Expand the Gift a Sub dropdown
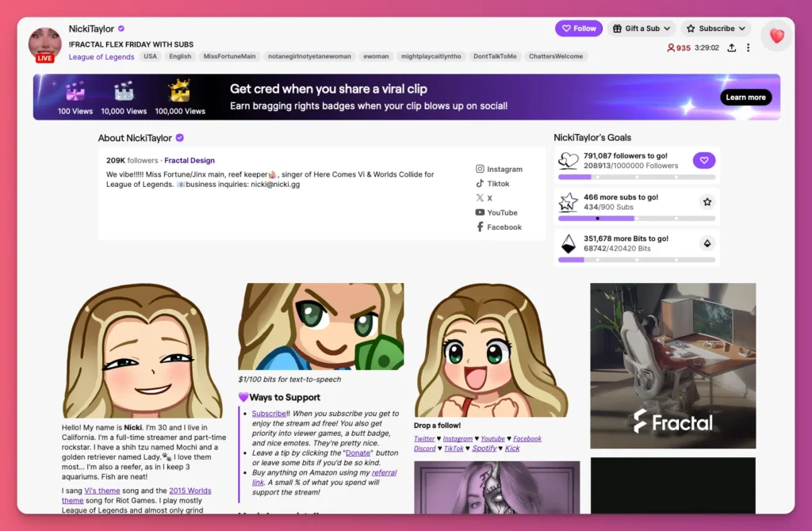 coord(642,29)
